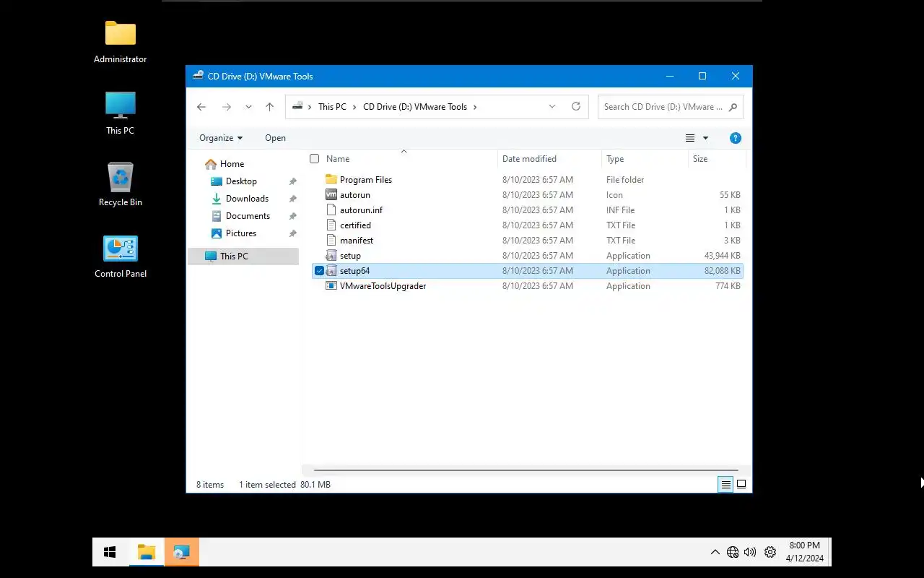Click the autorun.inf file icon
This screenshot has height=578, width=924.
click(331, 210)
